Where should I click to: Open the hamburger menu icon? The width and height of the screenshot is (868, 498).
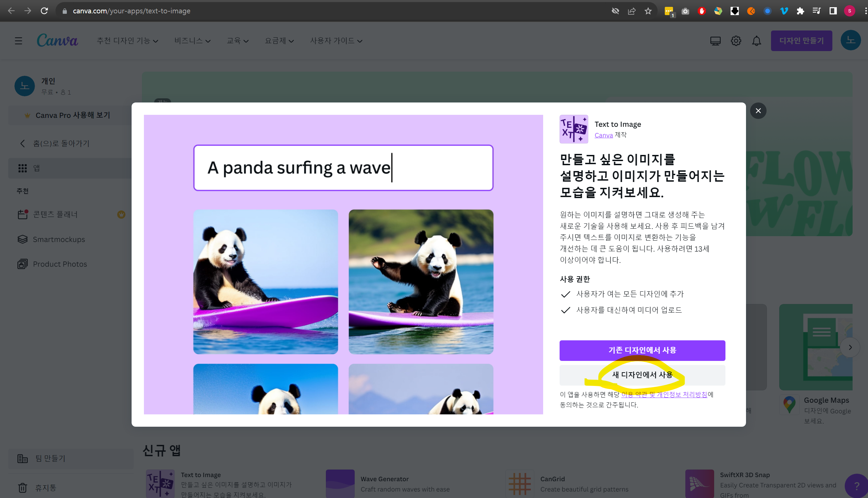19,41
